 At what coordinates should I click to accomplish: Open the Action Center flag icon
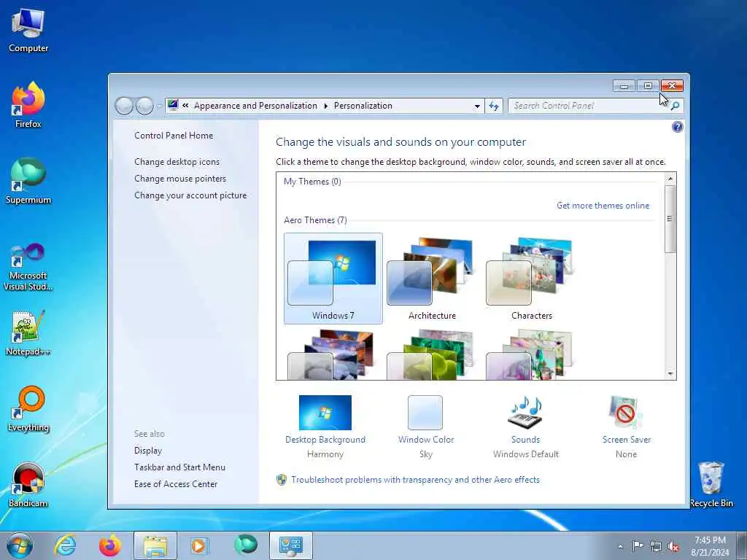[637, 545]
